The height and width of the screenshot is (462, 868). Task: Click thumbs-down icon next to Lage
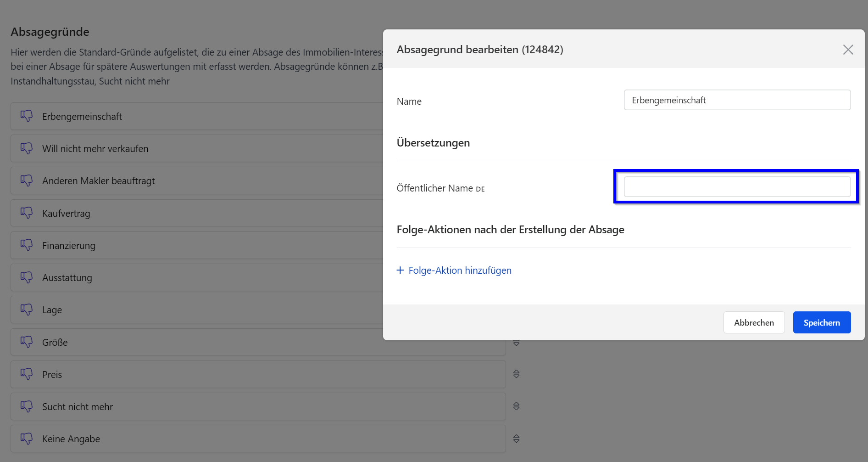[x=27, y=310]
